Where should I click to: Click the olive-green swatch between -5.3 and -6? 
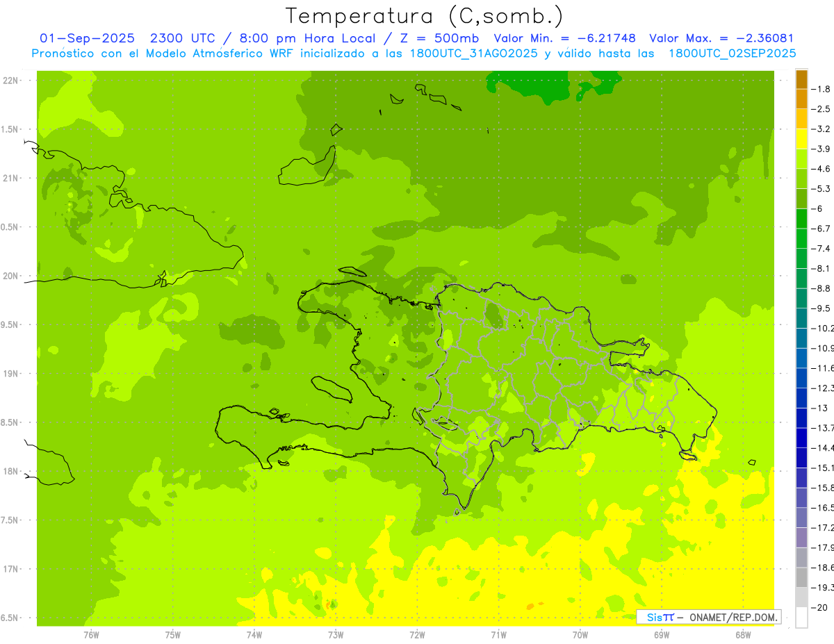pos(801,199)
